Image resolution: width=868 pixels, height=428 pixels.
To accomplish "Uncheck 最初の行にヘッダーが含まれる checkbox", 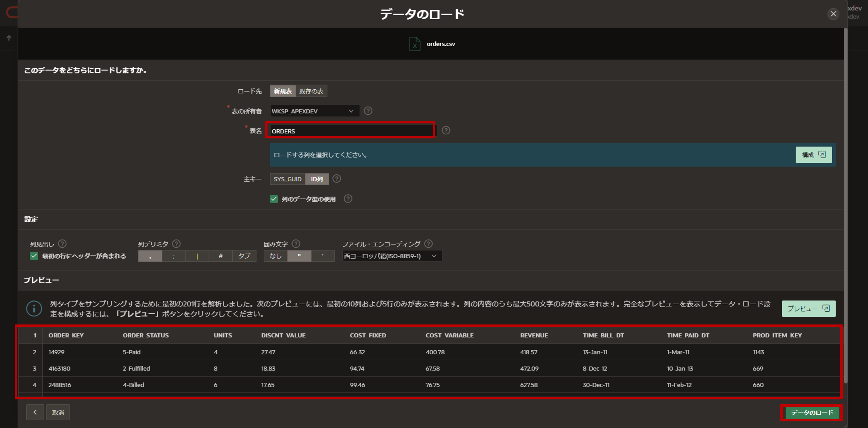I will 34,256.
